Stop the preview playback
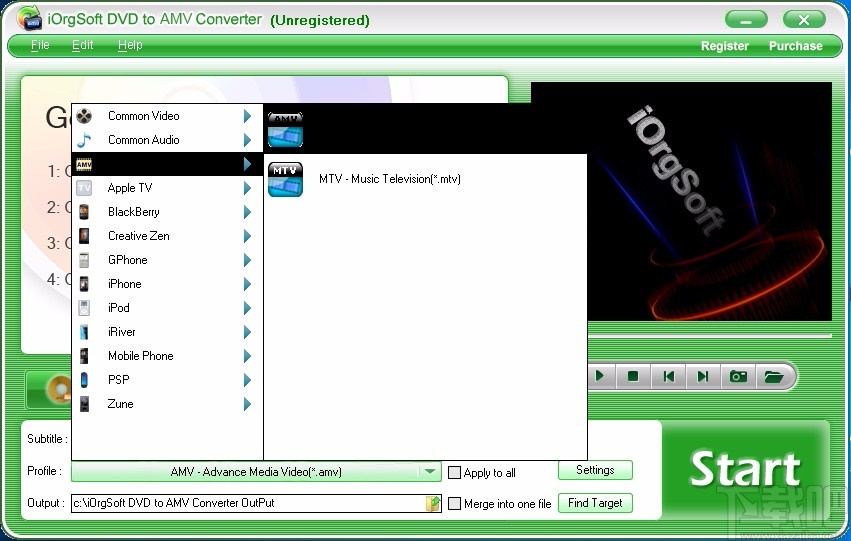 click(633, 376)
